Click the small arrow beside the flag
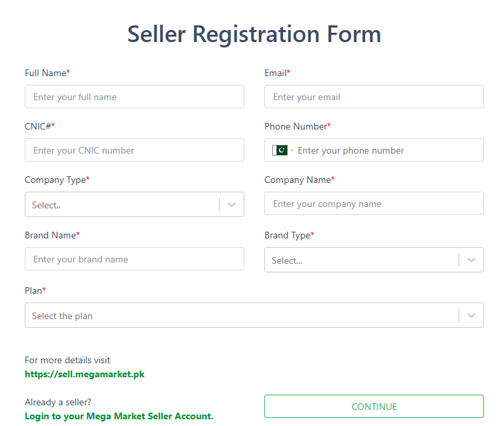The width and height of the screenshot is (504, 426). [x=292, y=150]
